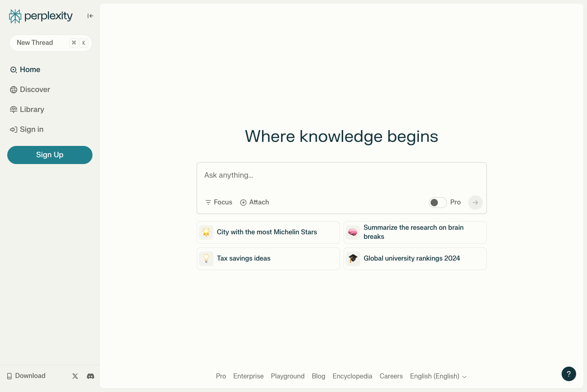Open the X (Twitter) social icon
Viewport: 587px width, 392px height.
pyautogui.click(x=75, y=376)
